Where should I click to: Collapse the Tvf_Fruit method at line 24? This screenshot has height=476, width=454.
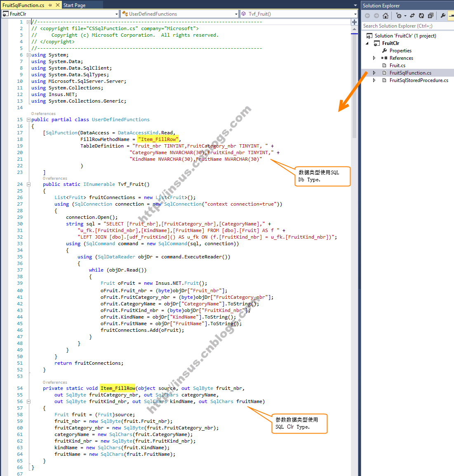point(28,184)
